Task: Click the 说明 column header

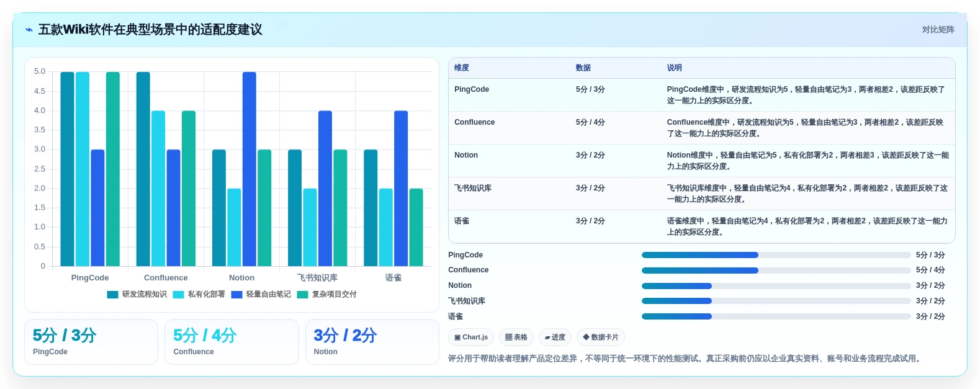Action: click(x=675, y=68)
